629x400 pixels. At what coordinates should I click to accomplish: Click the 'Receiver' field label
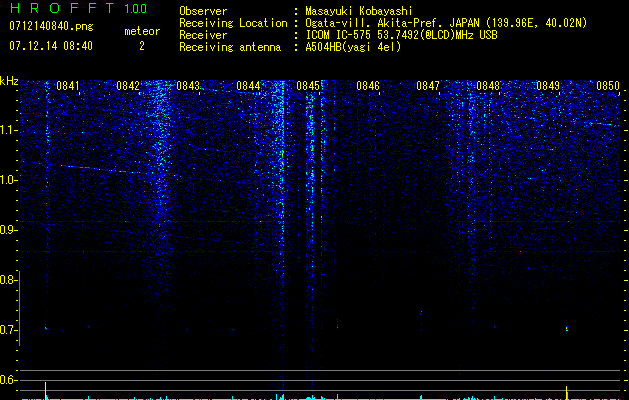pyautogui.click(x=203, y=35)
